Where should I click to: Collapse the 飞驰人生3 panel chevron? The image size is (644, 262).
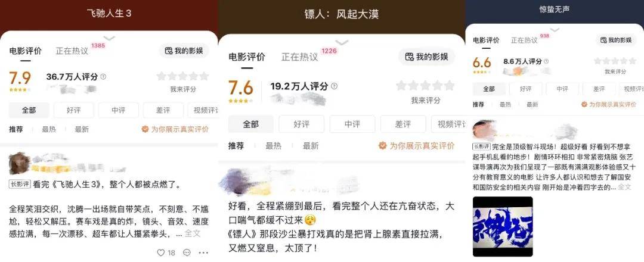(x=109, y=38)
